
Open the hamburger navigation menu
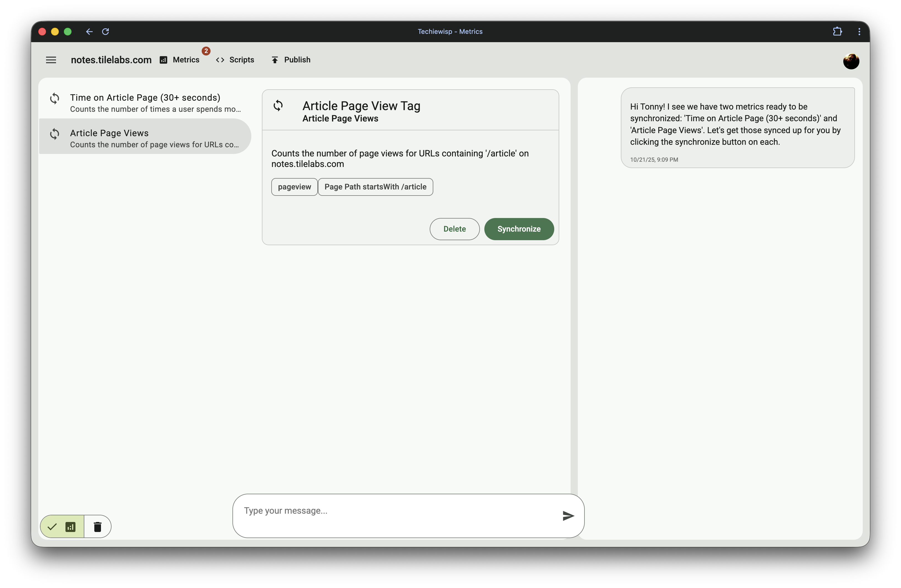[x=51, y=60]
